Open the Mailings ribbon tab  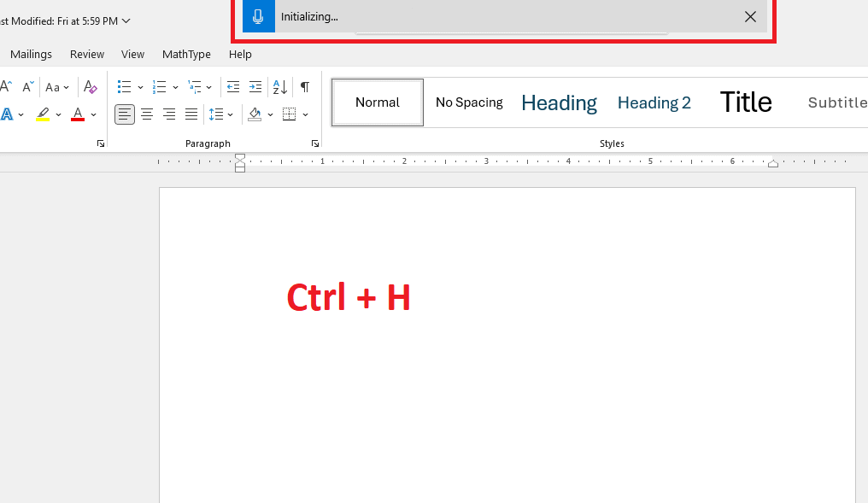coord(31,55)
